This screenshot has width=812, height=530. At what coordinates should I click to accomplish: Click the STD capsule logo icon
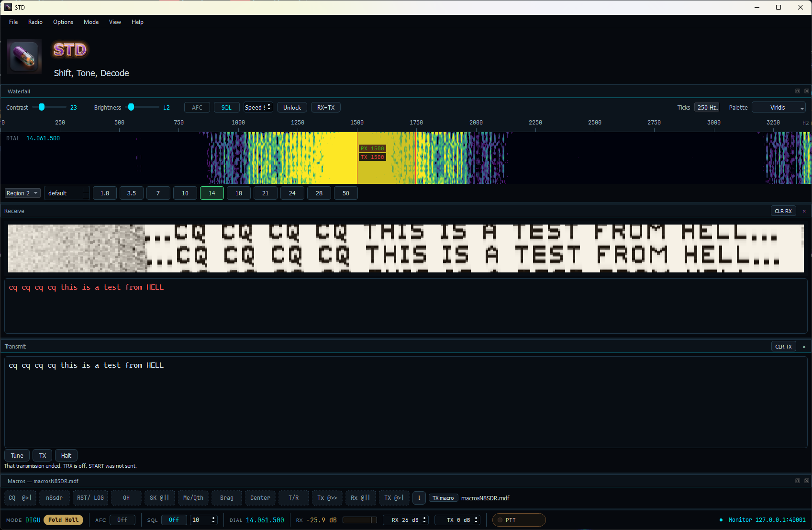click(24, 56)
